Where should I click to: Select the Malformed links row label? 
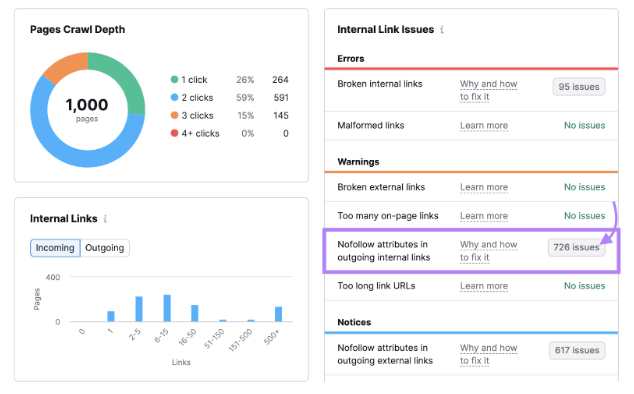[371, 125]
